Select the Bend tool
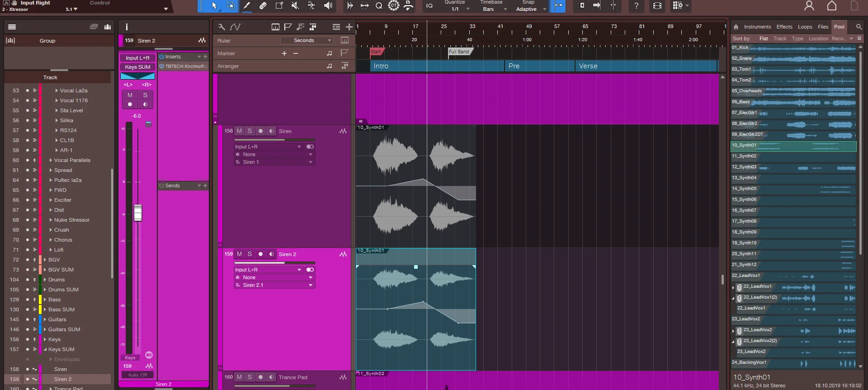The width and height of the screenshot is (868, 390). coord(311,6)
